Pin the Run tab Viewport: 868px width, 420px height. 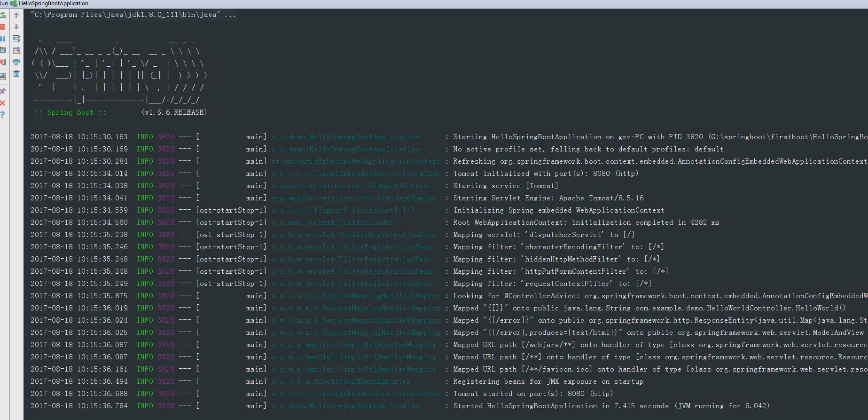point(3,91)
